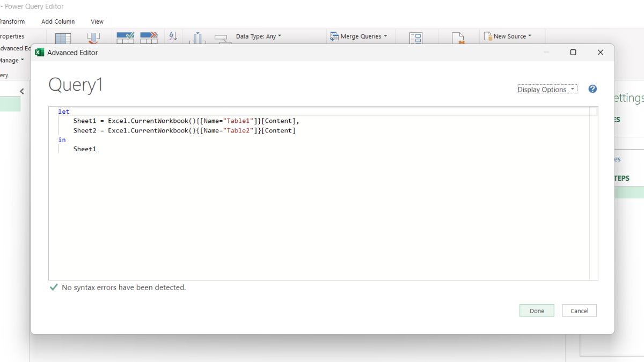Click the Sheet2 = Excel.CurrentWorkbook code line
Viewport: 644px width, 362px height.
185,130
